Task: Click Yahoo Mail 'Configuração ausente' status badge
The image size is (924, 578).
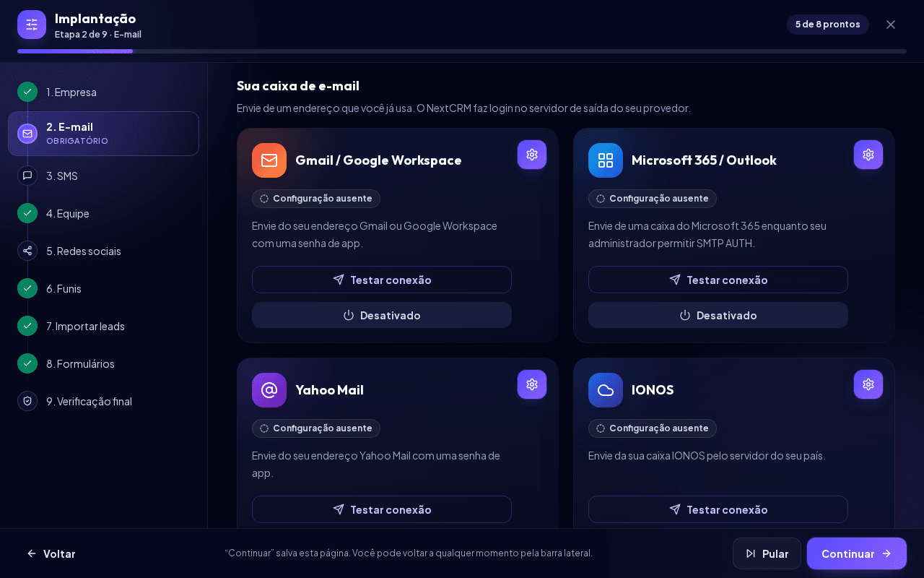Action: coord(316,428)
